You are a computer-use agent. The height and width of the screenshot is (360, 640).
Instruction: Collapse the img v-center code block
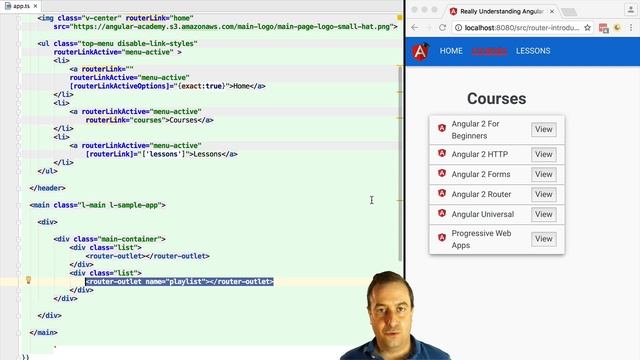pyautogui.click(x=19, y=18)
